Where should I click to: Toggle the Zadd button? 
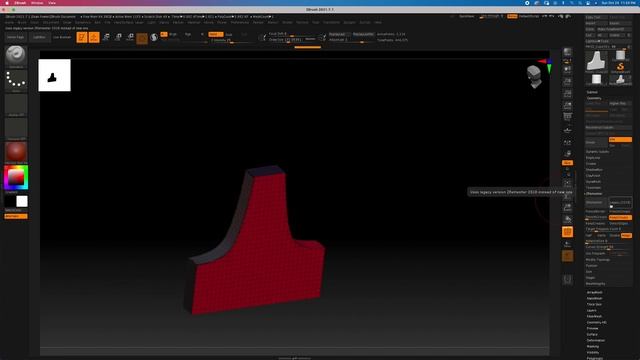click(216, 34)
